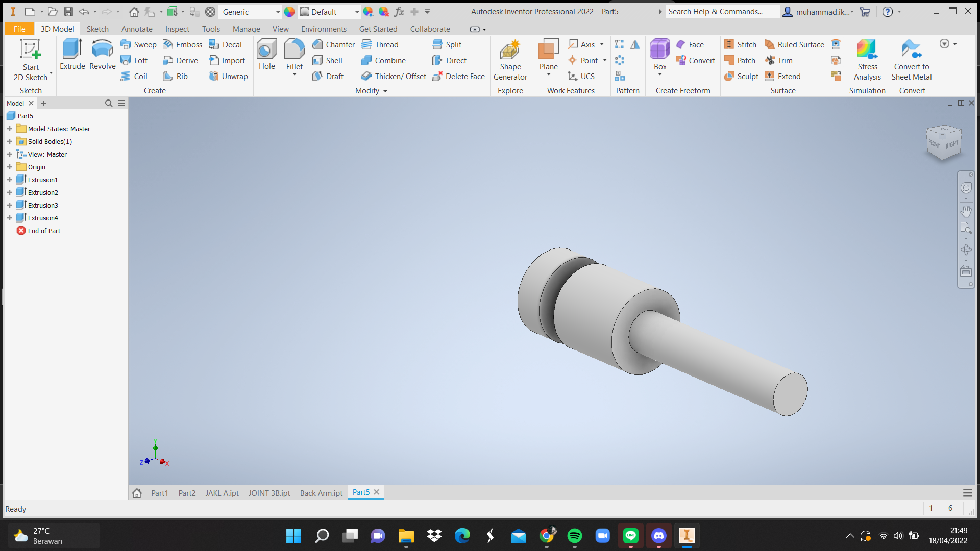The image size is (980, 551).
Task: Click the appearance color wheel swatch
Action: pyautogui.click(x=289, y=12)
